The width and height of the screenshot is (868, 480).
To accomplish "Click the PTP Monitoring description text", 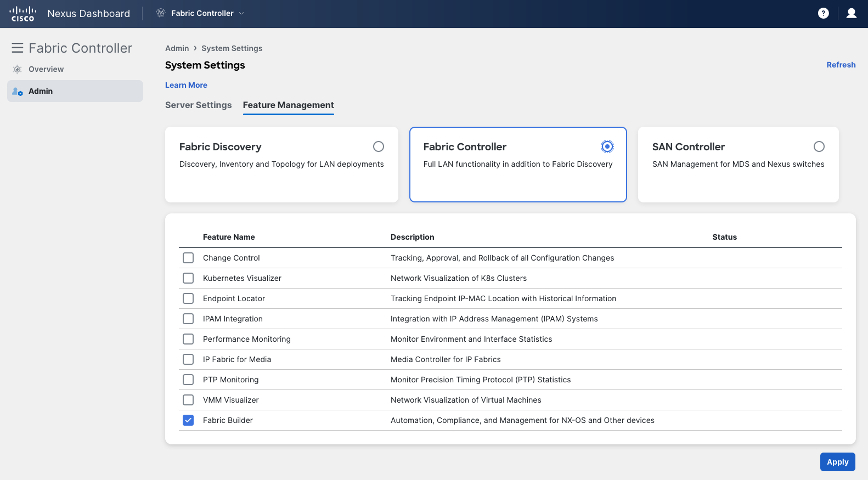I will click(x=481, y=380).
